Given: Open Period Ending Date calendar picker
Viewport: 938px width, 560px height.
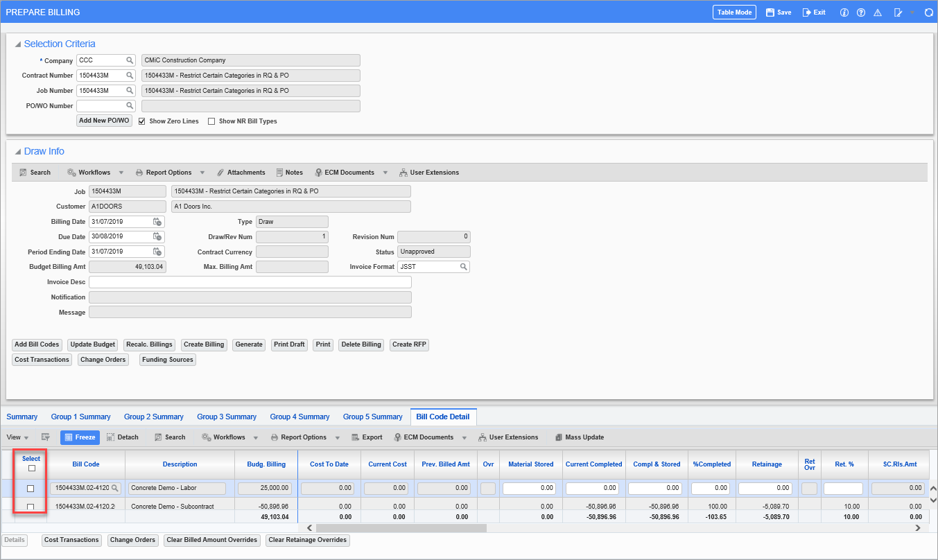Looking at the screenshot, I should pyautogui.click(x=157, y=252).
